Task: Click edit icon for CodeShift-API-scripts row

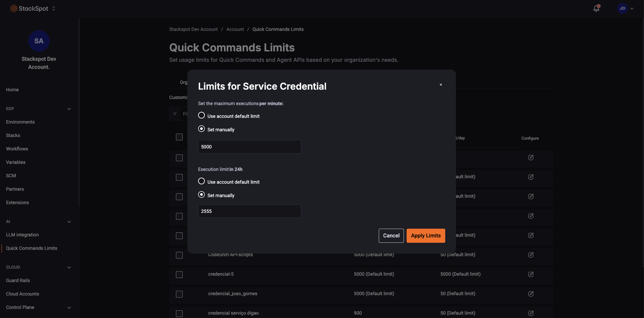Action: [531, 255]
